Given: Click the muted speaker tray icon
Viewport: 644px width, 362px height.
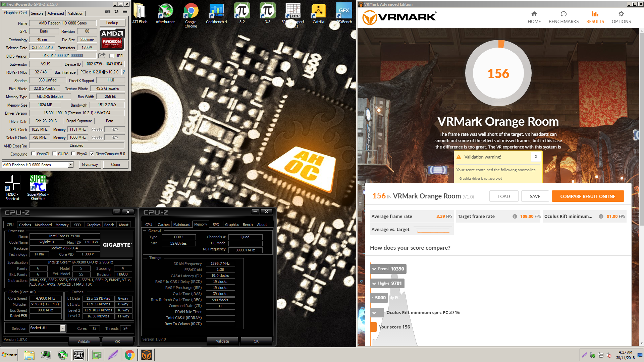Looking at the screenshot, I should pos(609,355).
